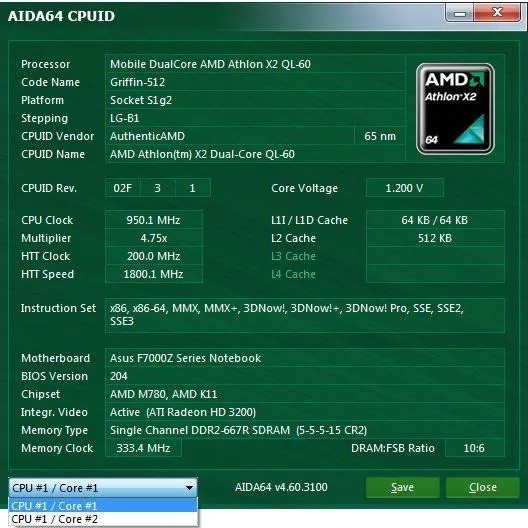The width and height of the screenshot is (528, 528).
Task: Click memory type Single Channel DDR2-667R SDRAM
Action: tap(305, 430)
